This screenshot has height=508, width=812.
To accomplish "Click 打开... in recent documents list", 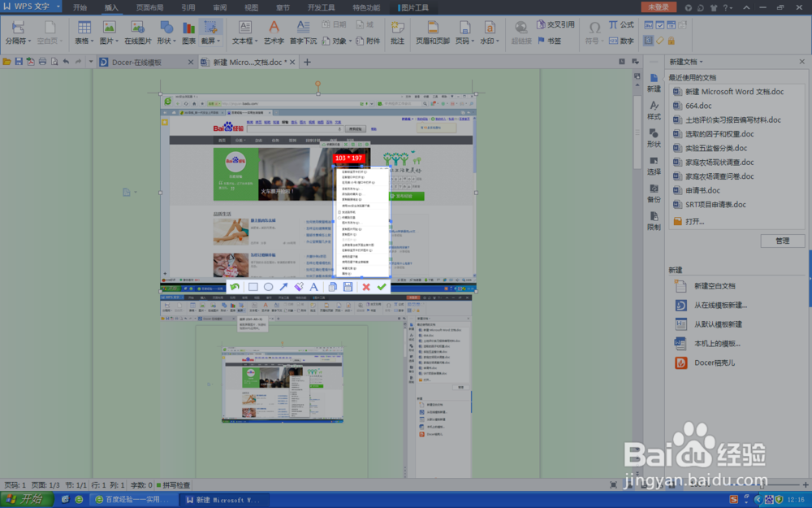I will (x=694, y=221).
